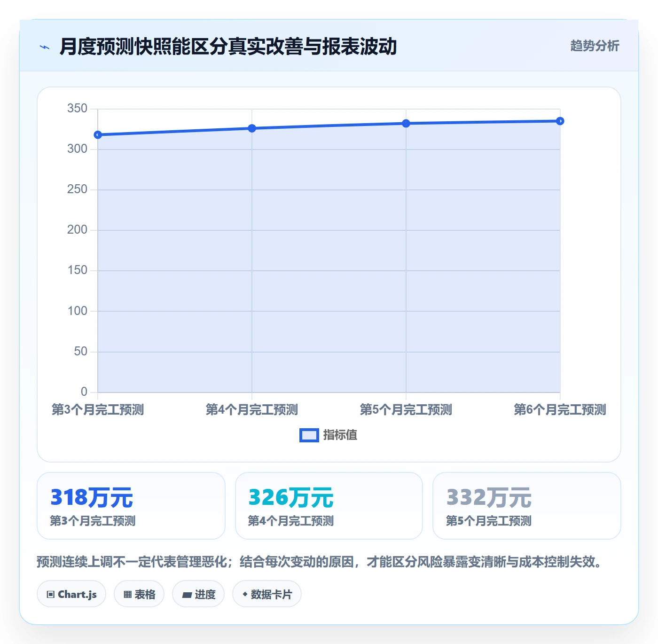Viewport: 658px width, 644px height.
Task: Click the 第5个月完工预测 x-axis label
Action: click(x=406, y=410)
